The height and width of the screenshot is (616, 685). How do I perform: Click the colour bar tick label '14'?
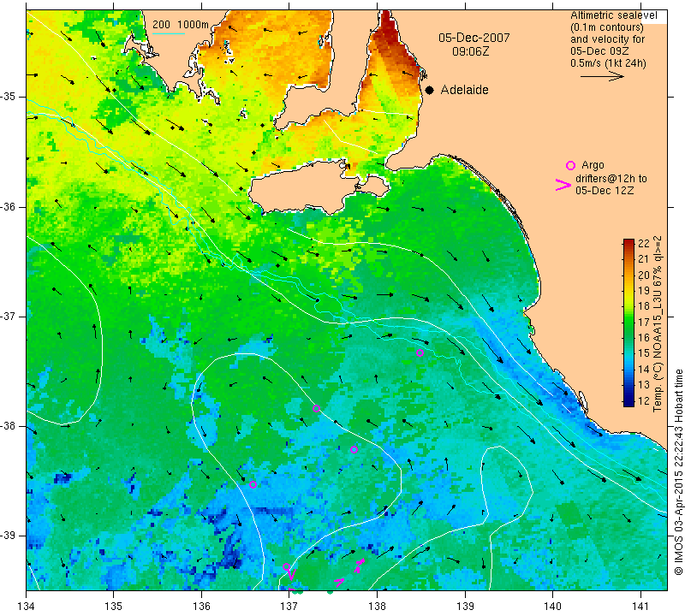[x=644, y=369]
